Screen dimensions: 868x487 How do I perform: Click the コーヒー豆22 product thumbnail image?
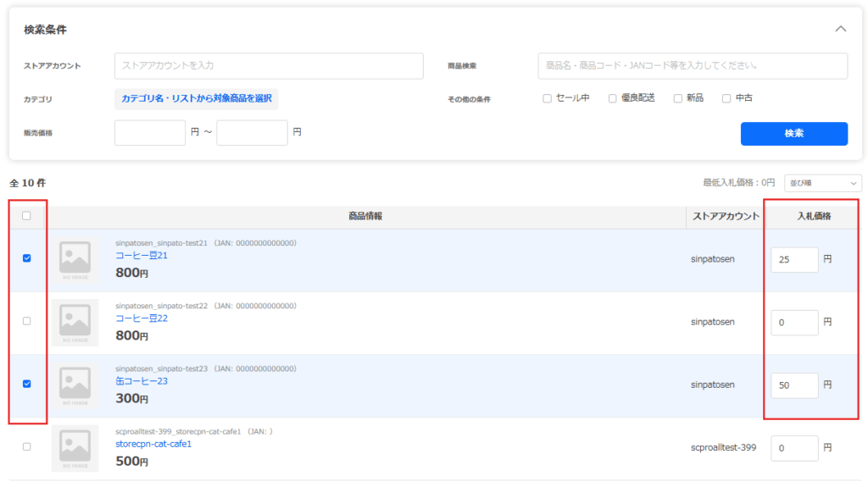(75, 322)
